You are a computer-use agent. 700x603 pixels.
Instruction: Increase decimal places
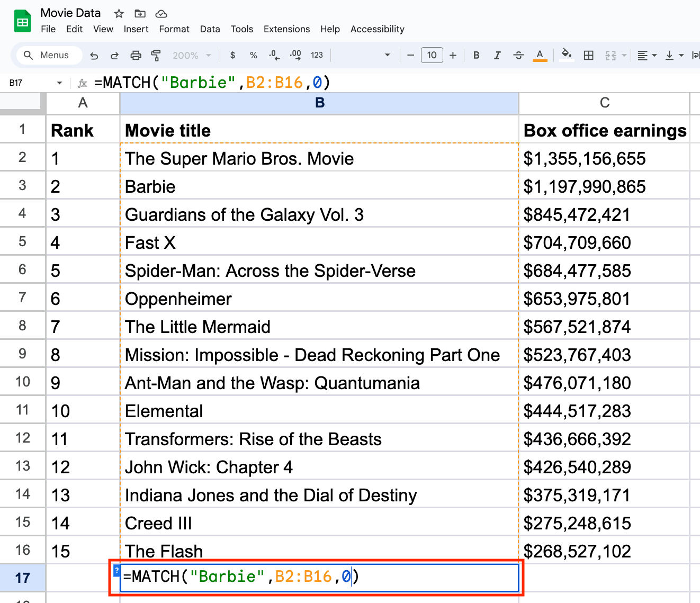coord(295,55)
